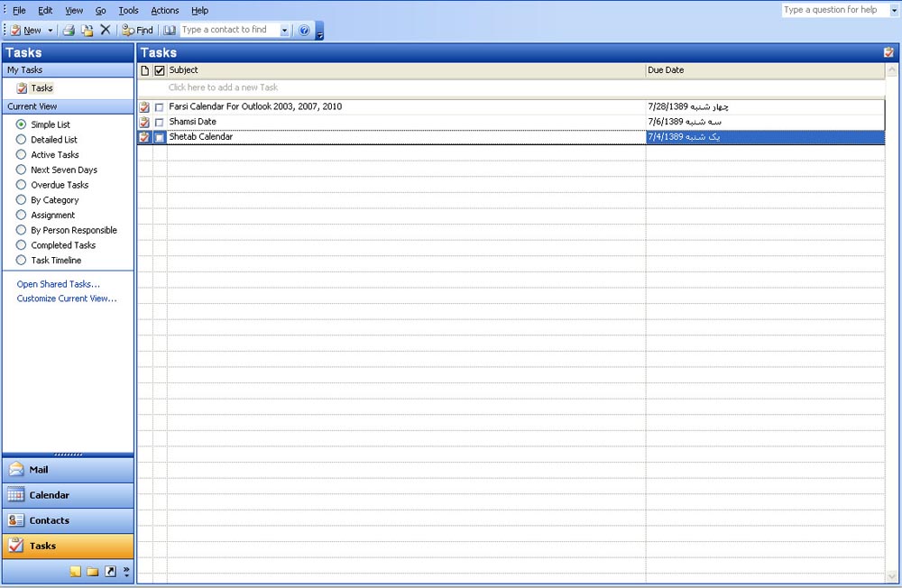Image resolution: width=902 pixels, height=588 pixels.
Task: Open the Notes icon in navigation pane
Action: pos(76,572)
